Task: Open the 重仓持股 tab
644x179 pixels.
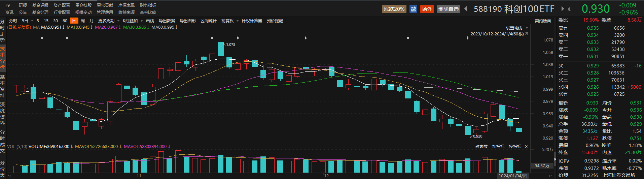Action: (x=83, y=5)
